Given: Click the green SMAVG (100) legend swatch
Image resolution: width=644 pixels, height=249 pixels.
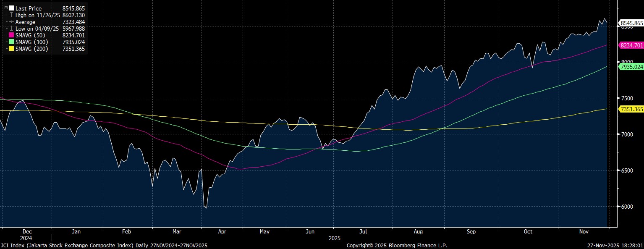Looking at the screenshot, I should pyautogui.click(x=11, y=42).
